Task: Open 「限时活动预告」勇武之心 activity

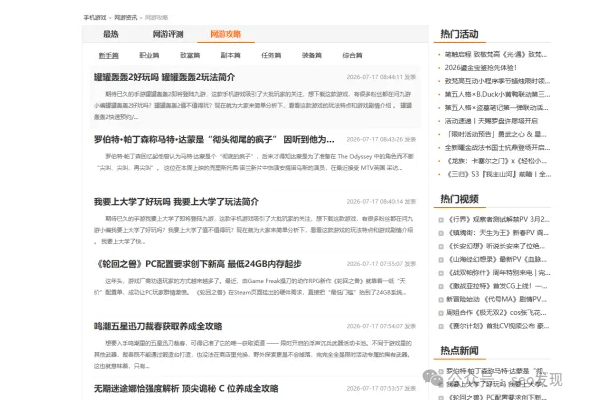Action: click(x=497, y=134)
